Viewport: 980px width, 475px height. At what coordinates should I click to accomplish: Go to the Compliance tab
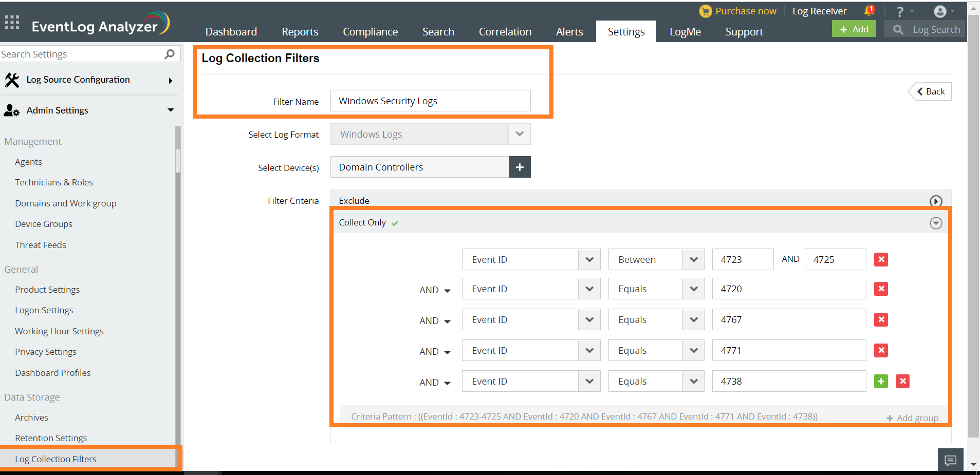pos(371,32)
